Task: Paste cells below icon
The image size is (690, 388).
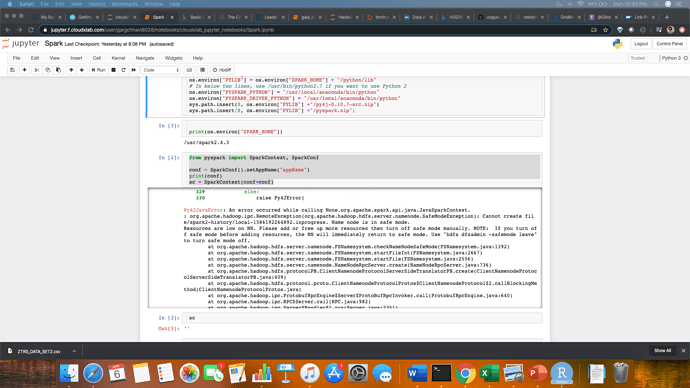Action: click(59, 70)
